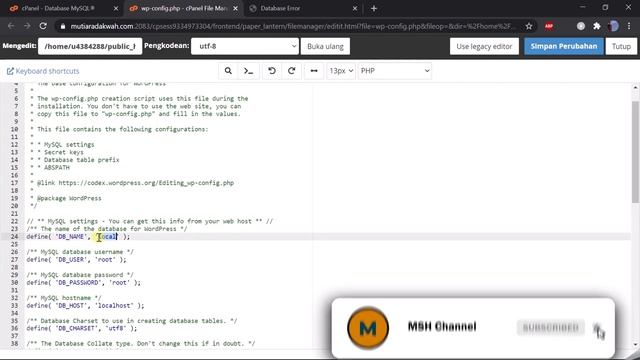This screenshot has height=360, width=640.
Task: Click the '* * Secret keys' comment line
Action: (x=57, y=152)
